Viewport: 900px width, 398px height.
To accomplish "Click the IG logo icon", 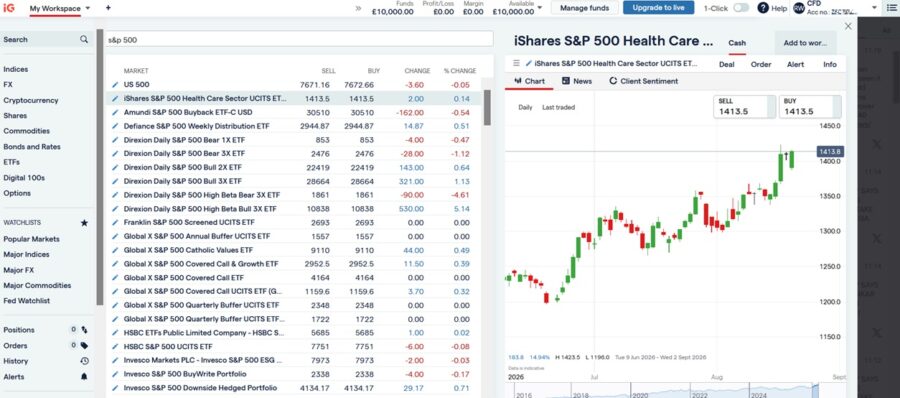I will click(x=9, y=8).
